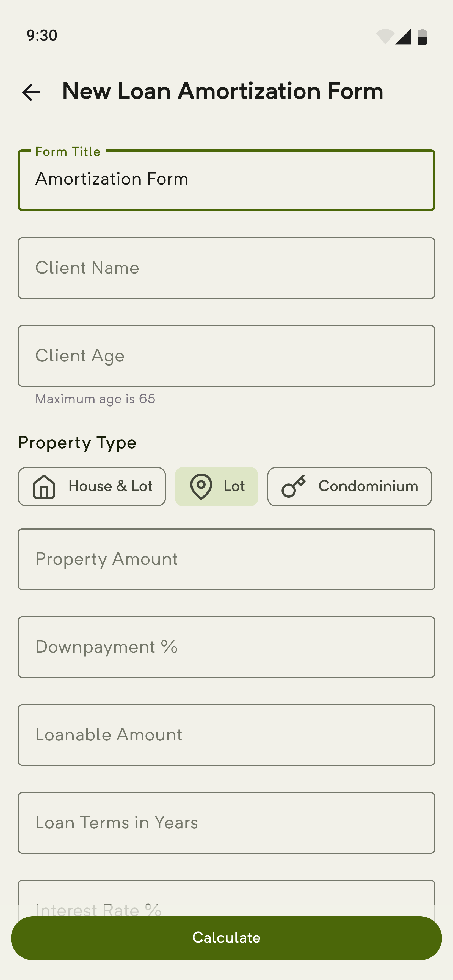Viewport: 453px width, 980px height.
Task: Tap the cellular signal icon
Action: click(403, 37)
